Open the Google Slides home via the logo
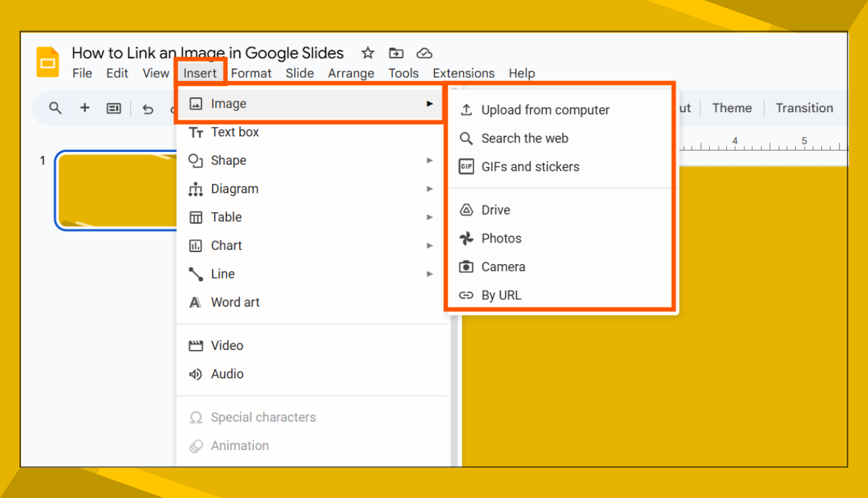868x498 pixels. [x=47, y=62]
